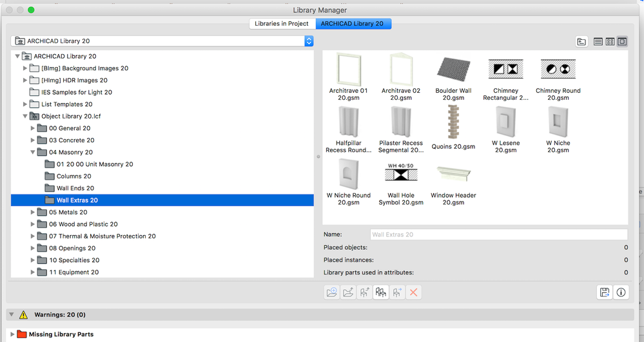Click the save with blue arrow icon
Image resolution: width=644 pixels, height=342 pixels.
coord(605,292)
